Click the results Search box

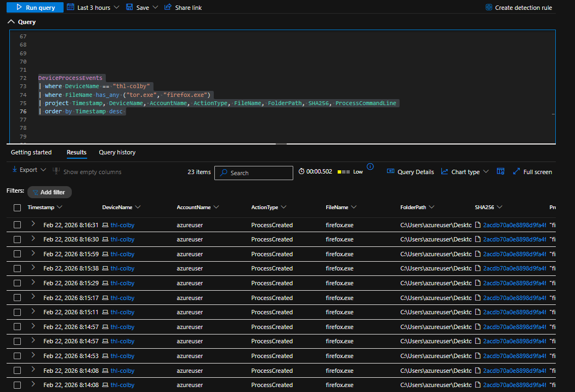254,173
